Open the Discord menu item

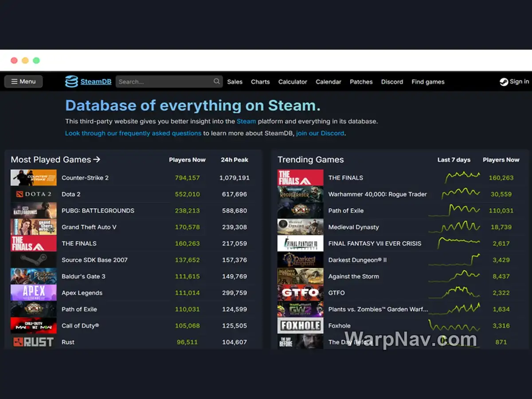(392, 82)
